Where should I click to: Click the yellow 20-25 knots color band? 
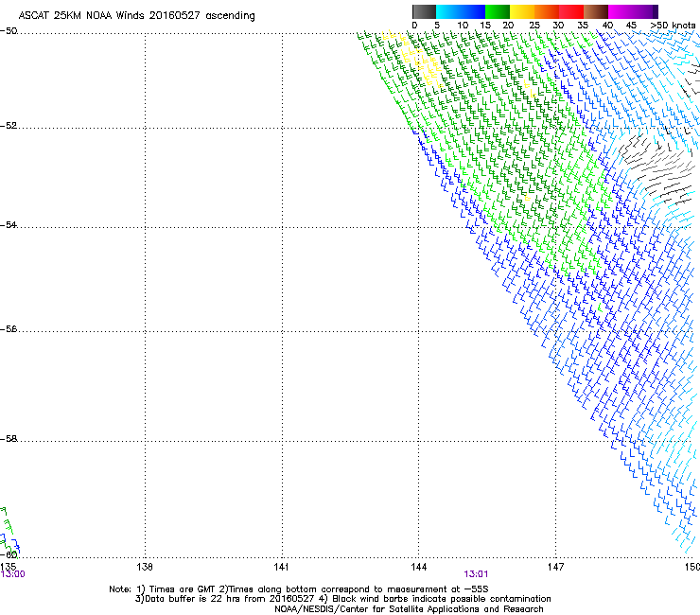(x=522, y=11)
